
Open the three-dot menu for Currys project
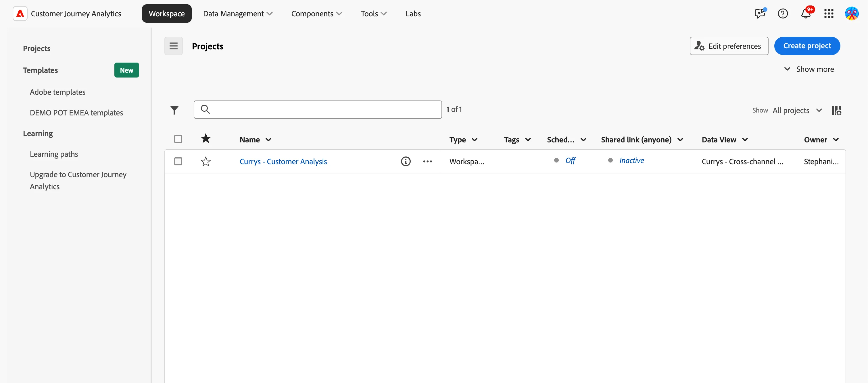pos(427,162)
